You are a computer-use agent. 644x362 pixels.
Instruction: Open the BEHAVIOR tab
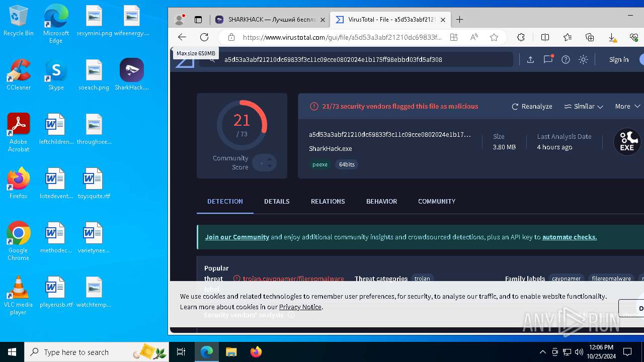382,201
